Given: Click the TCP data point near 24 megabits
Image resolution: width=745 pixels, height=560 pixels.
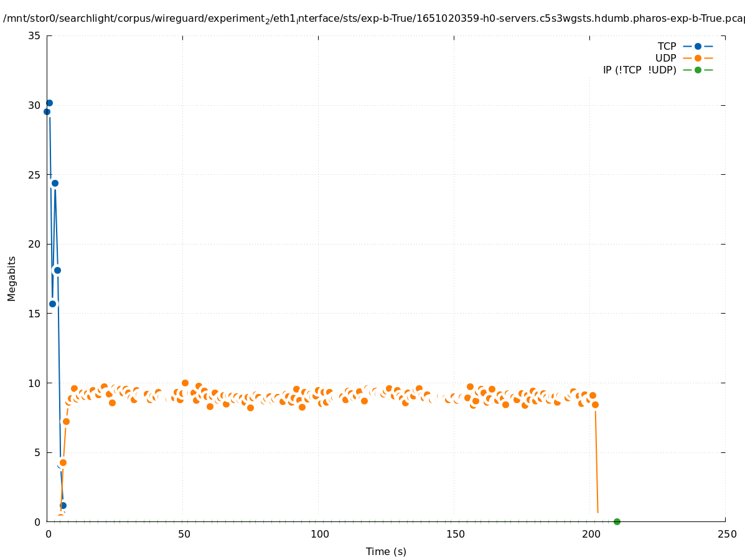Looking at the screenshot, I should [55, 183].
